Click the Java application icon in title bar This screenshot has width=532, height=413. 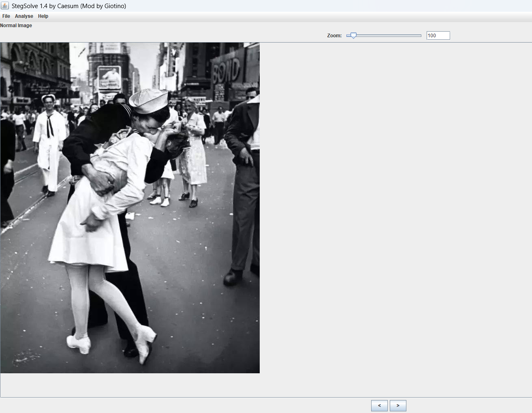(x=5, y=6)
